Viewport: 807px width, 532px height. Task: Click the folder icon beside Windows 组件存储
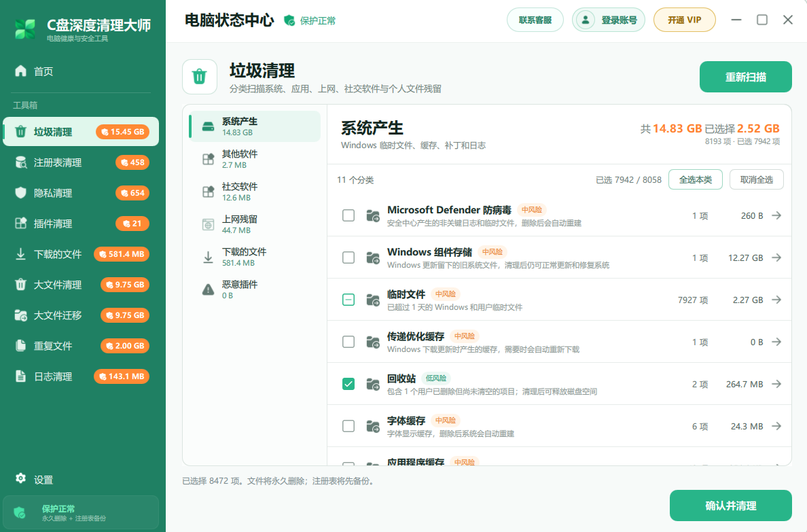373,258
